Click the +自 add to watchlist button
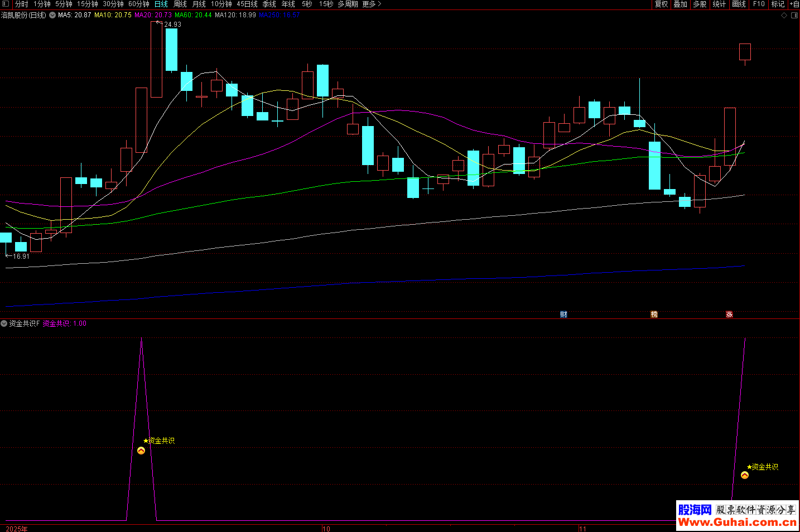 pyautogui.click(x=794, y=4)
